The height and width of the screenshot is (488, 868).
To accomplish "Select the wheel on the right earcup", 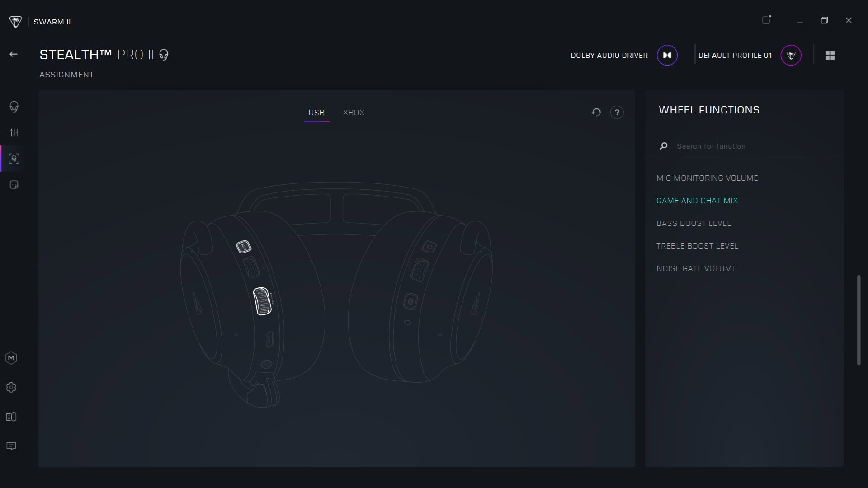I will click(420, 270).
